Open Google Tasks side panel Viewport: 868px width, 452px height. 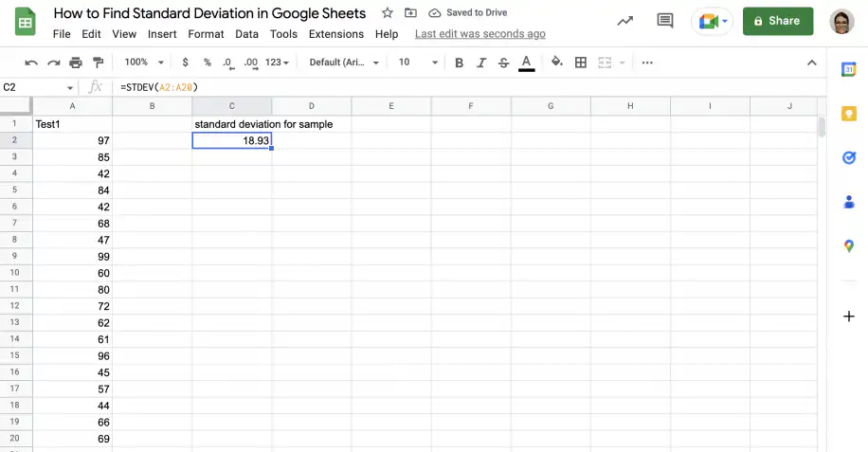(x=849, y=157)
